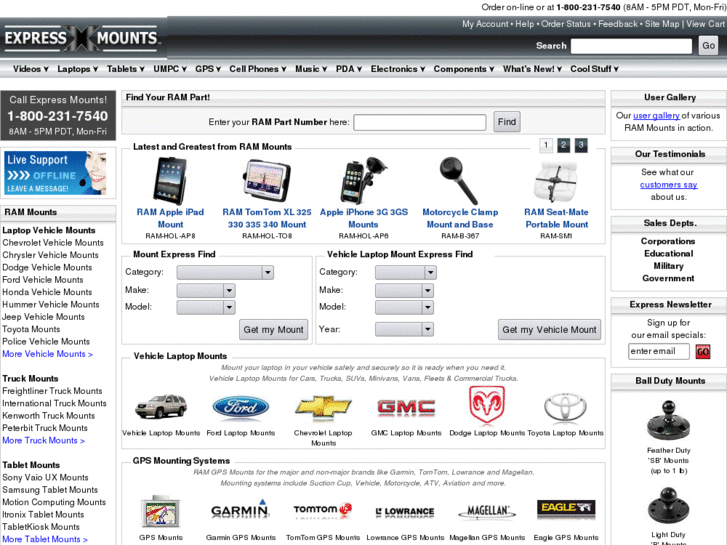The image size is (727, 545).
Task: Open the Dodge ram-head logo
Action: point(487,405)
